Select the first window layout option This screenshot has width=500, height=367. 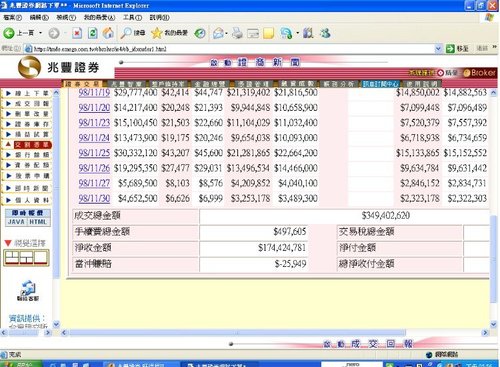pos(12,258)
